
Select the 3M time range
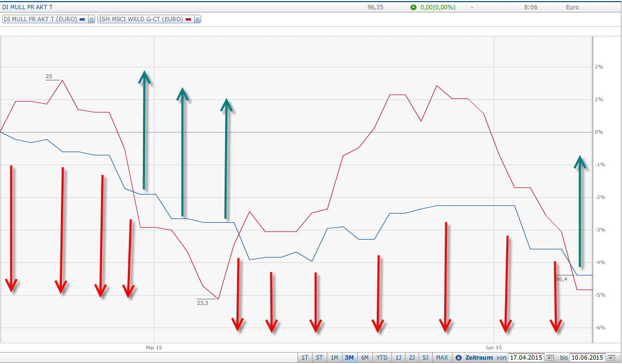coord(349,357)
